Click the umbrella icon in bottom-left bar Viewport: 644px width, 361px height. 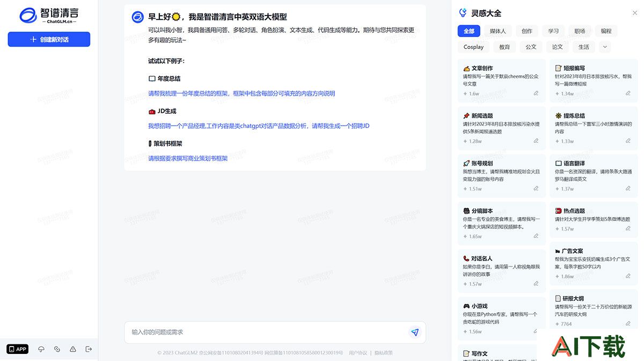[41, 349]
